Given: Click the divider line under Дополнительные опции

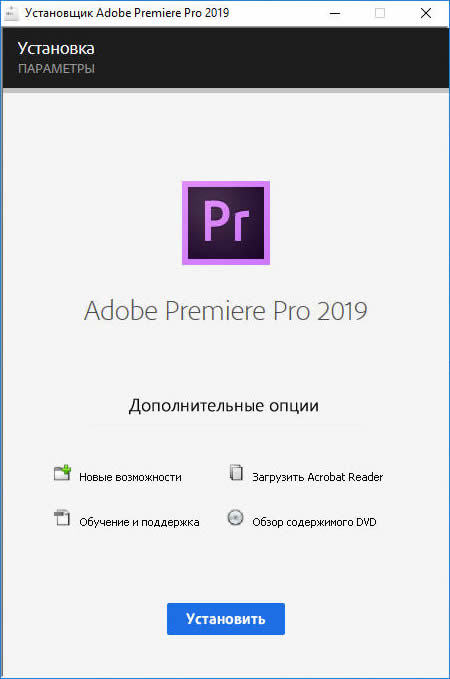Looking at the screenshot, I should pyautogui.click(x=226, y=426).
